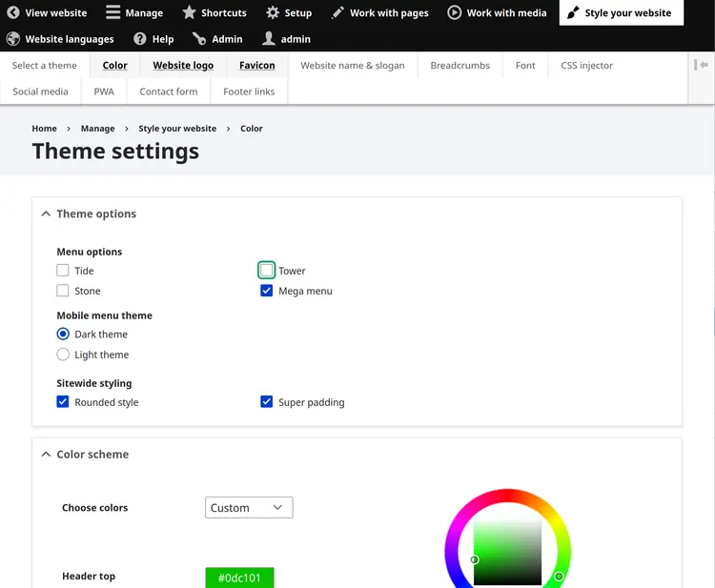This screenshot has height=588, width=715.
Task: Open the Choose colors dropdown
Action: [x=249, y=507]
